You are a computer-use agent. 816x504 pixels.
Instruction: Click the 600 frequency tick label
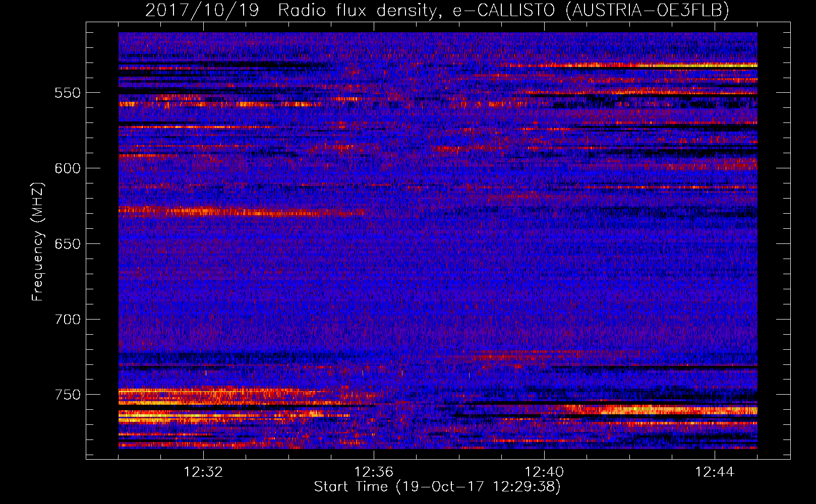tap(68, 168)
